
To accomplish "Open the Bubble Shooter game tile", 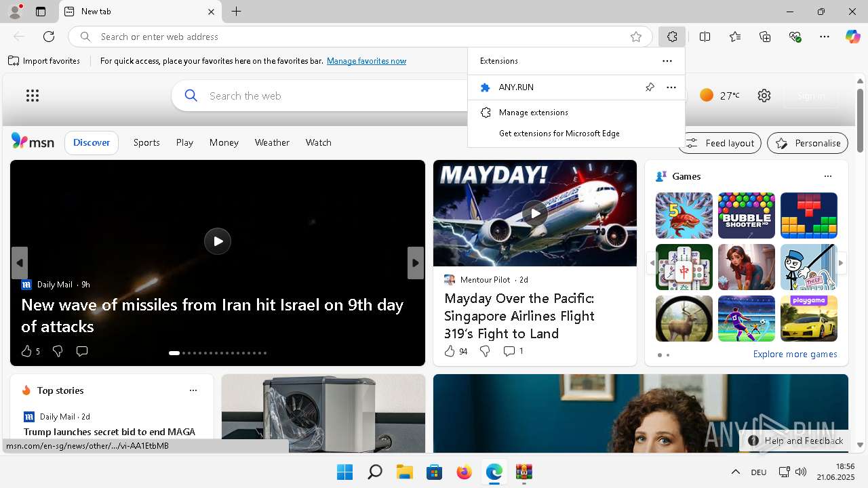I will click(747, 216).
